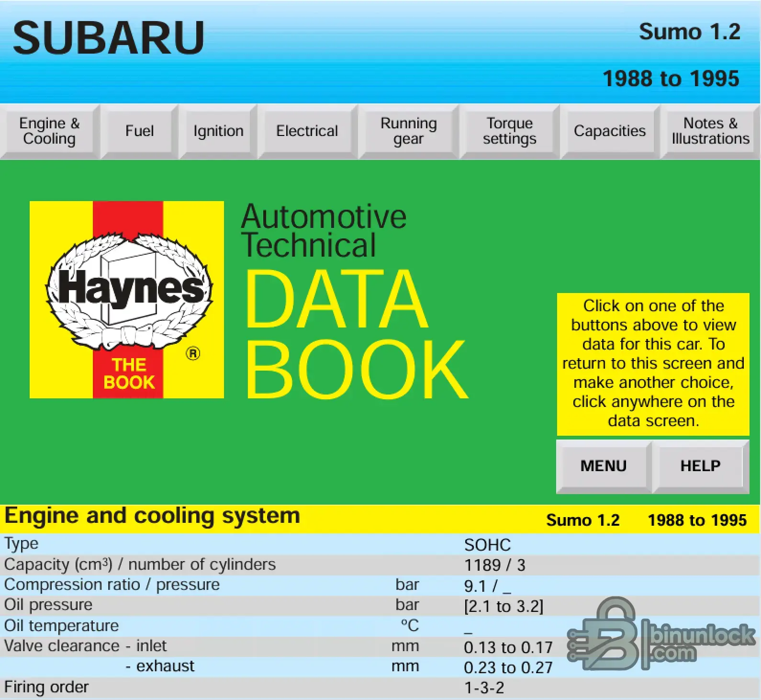
Task: Click the 'SUBARU' make title
Action: click(x=109, y=38)
